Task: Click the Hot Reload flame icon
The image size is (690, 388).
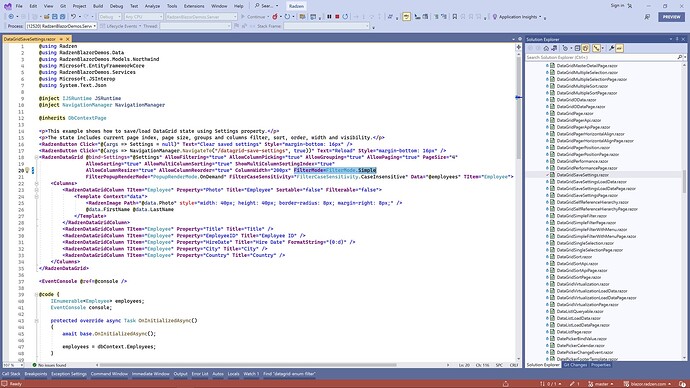Action: [275, 17]
